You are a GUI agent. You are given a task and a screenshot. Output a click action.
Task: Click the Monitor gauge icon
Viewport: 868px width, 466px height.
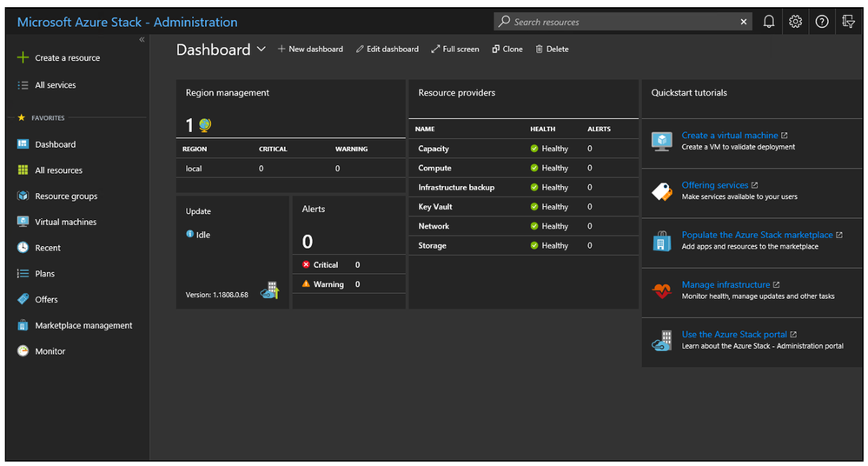23,350
